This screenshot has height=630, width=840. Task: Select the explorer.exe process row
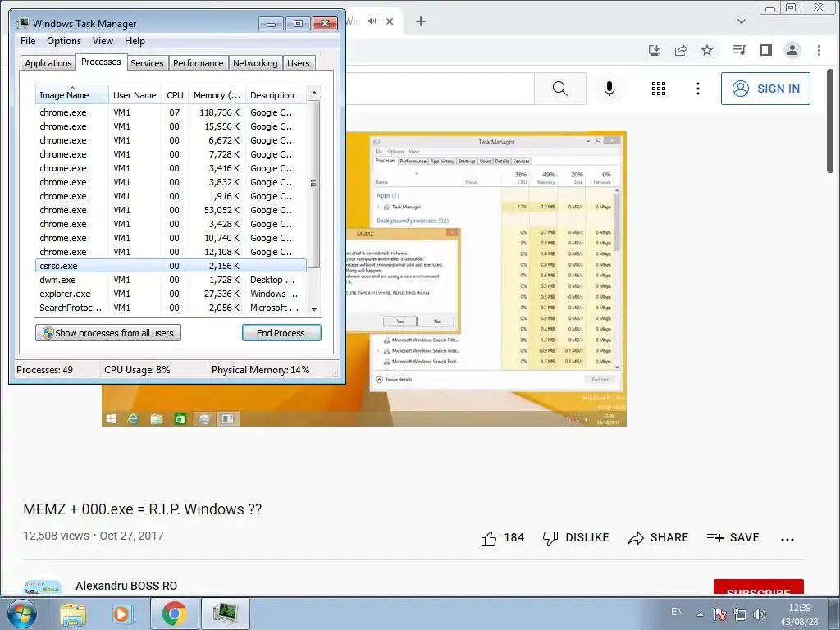[171, 294]
